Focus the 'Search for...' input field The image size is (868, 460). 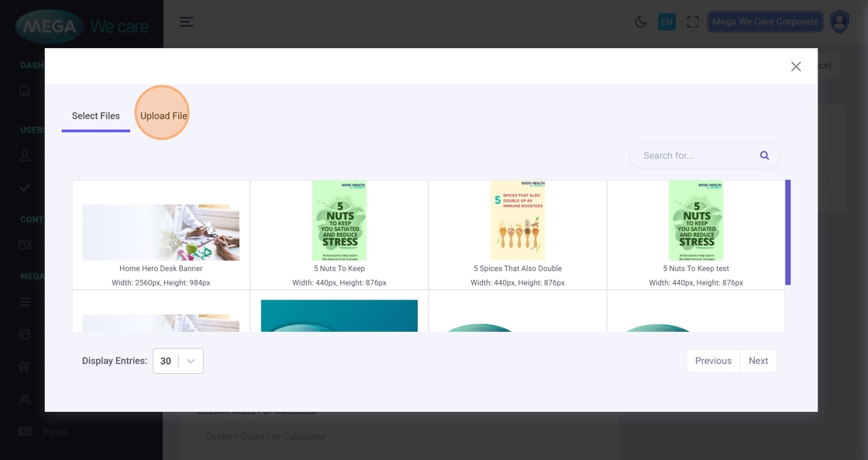694,155
